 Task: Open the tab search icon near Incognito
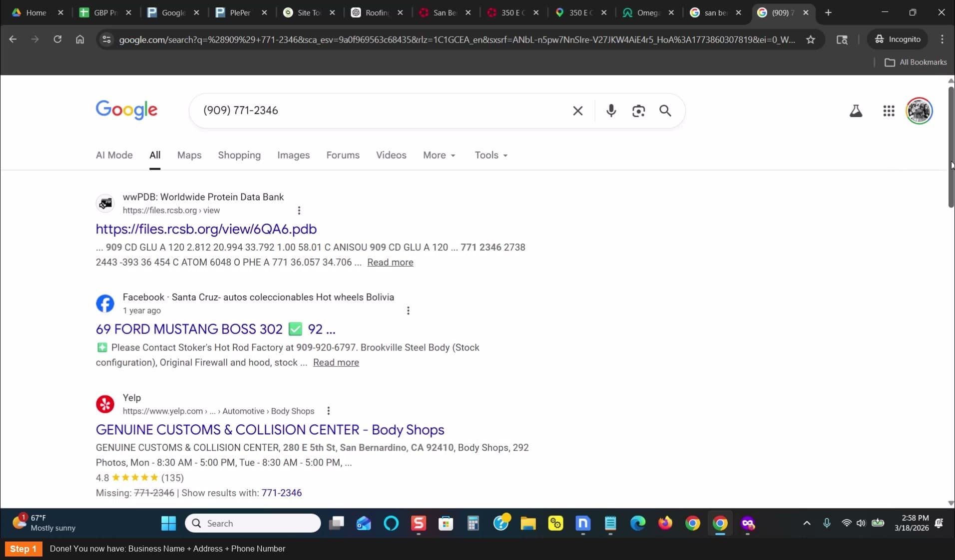pyautogui.click(x=842, y=39)
